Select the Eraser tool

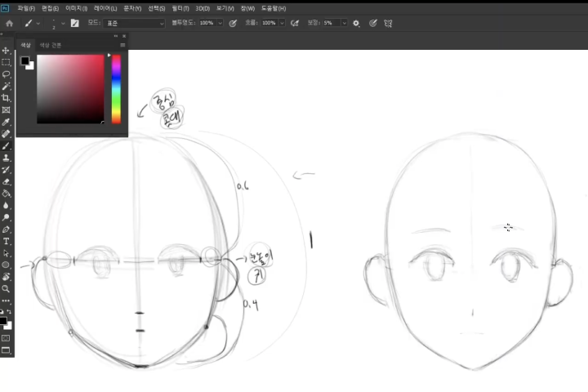[x=6, y=182]
